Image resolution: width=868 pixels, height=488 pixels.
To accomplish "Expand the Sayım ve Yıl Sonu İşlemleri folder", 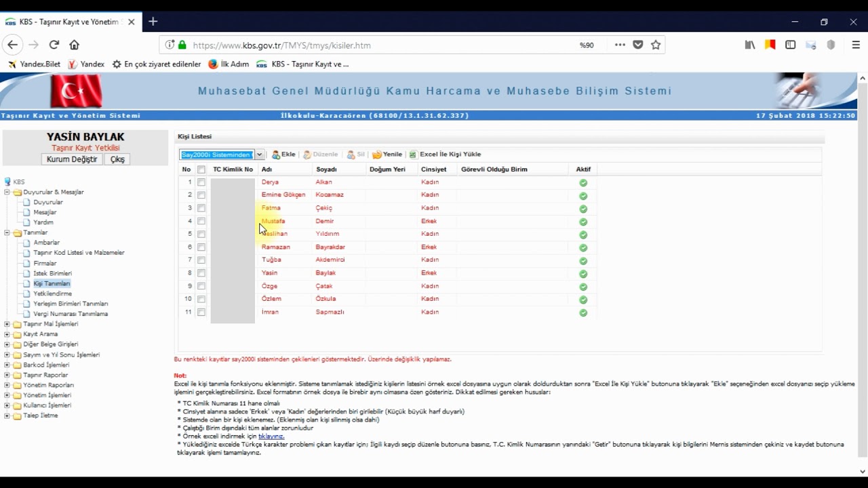I will pyautogui.click(x=7, y=354).
